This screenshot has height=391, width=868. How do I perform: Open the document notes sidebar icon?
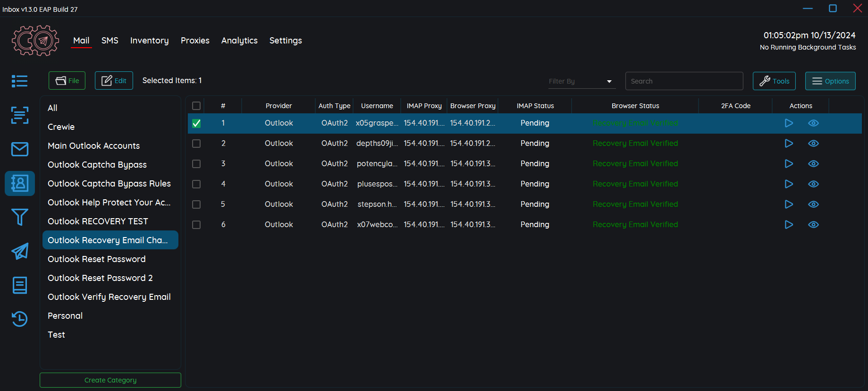tap(19, 285)
